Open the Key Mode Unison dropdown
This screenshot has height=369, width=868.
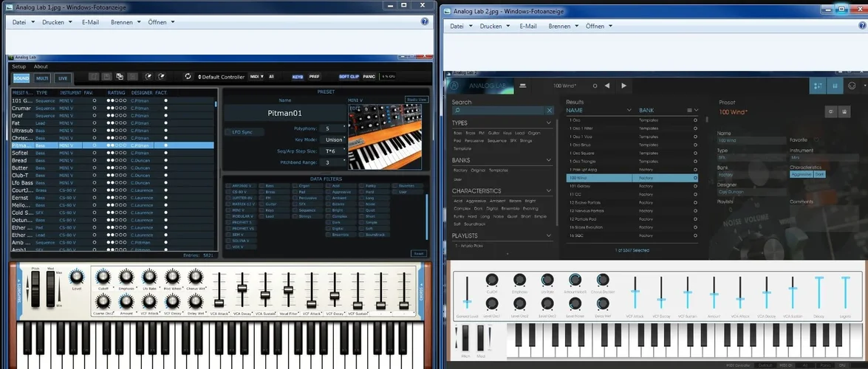click(333, 140)
